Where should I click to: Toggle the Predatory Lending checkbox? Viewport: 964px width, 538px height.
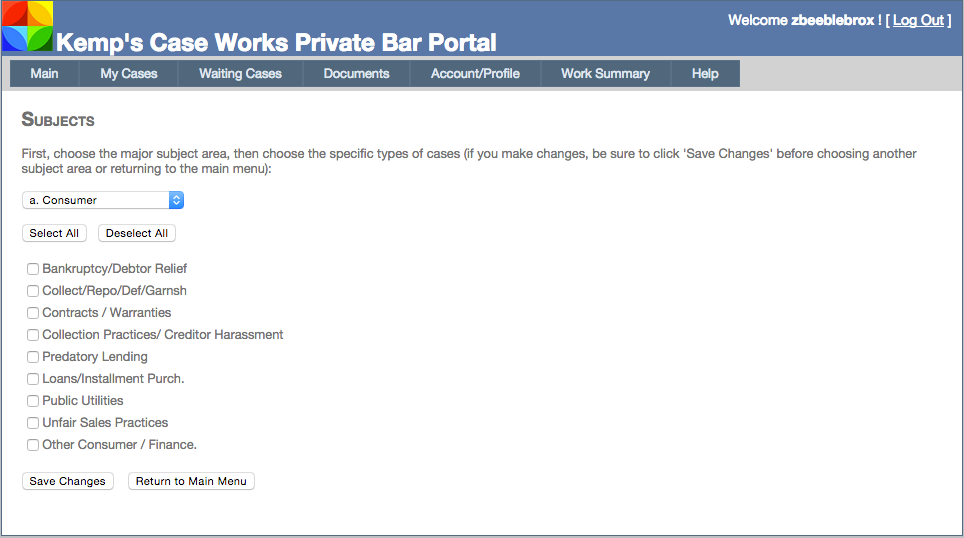[x=33, y=357]
